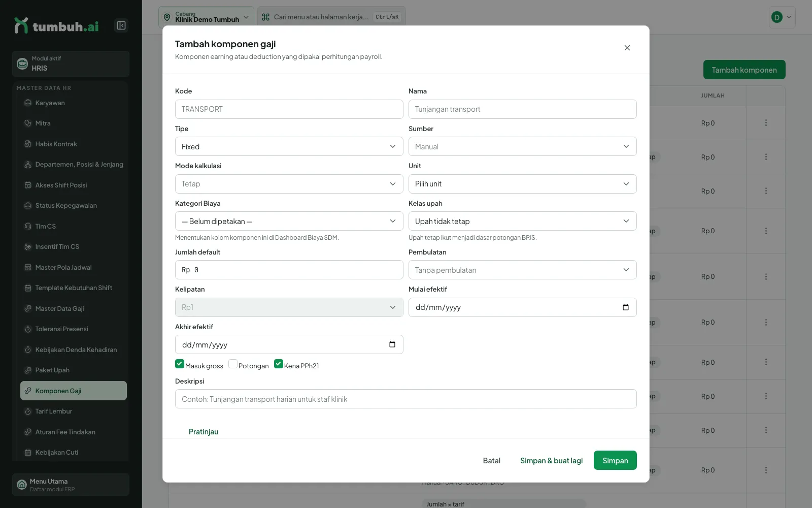This screenshot has height=508, width=812.
Task: Open Paket Upah menu item
Action: [74, 370]
